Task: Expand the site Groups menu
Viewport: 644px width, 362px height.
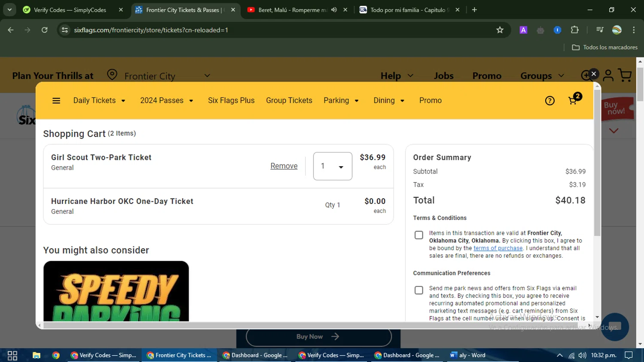Action: point(542,76)
